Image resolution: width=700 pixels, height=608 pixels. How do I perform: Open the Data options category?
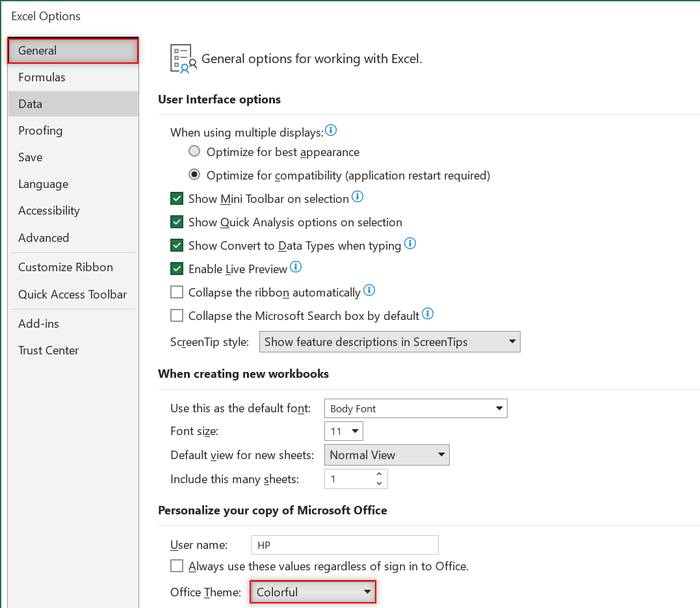click(x=73, y=103)
